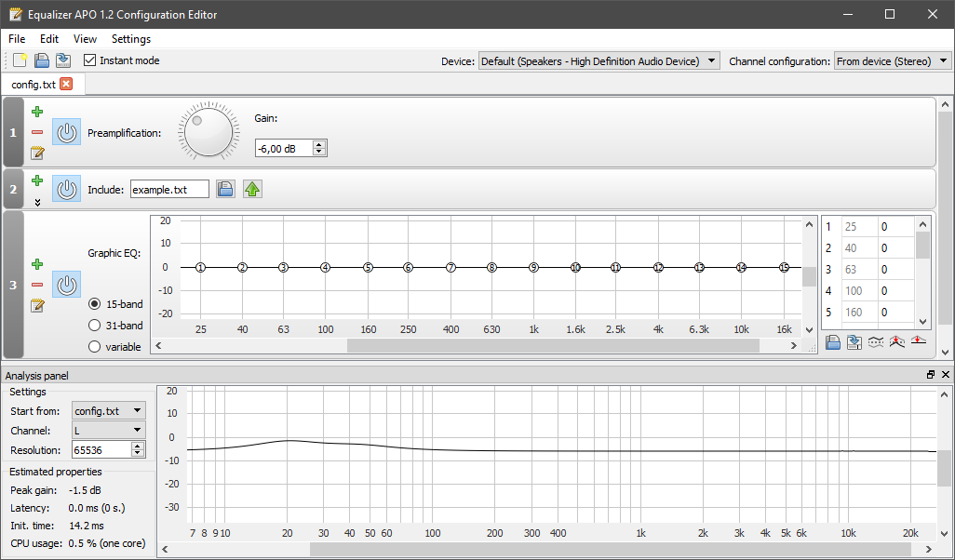The image size is (955, 560).
Task: Click Graphic EQ band point 1 at 25 Hz
Action: pos(201,267)
